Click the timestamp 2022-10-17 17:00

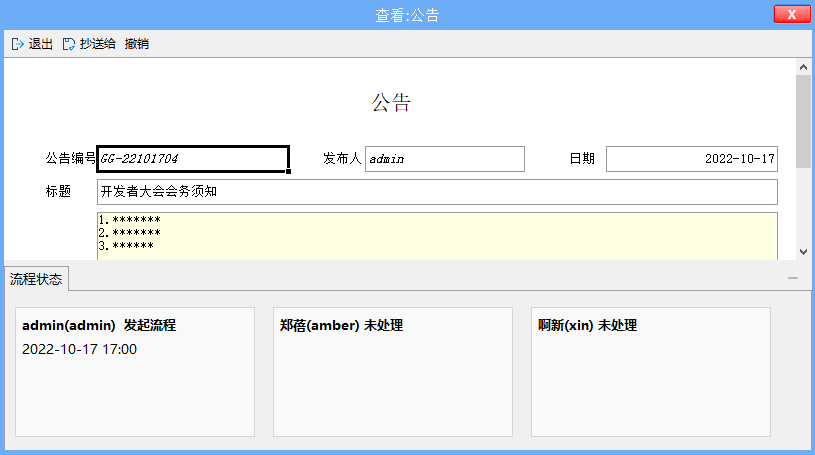pyautogui.click(x=80, y=349)
